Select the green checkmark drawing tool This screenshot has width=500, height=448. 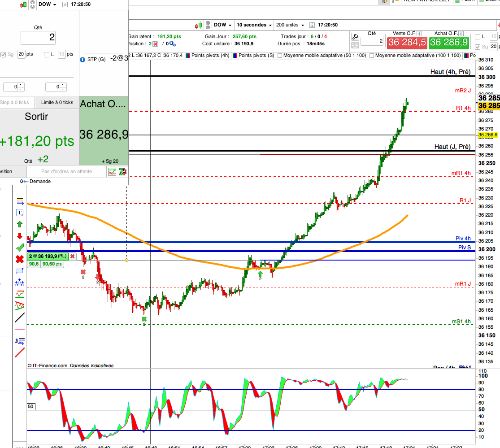(20, 248)
